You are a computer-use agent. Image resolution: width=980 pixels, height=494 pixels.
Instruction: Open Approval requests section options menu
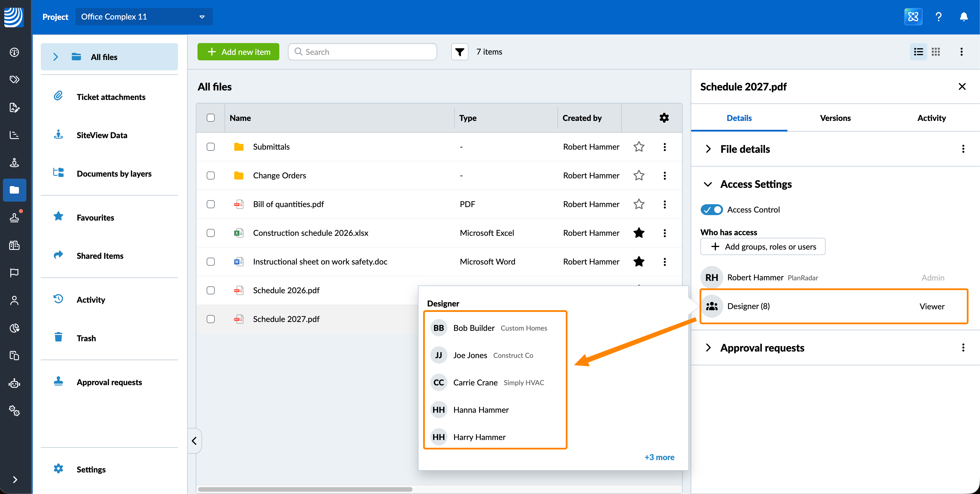click(963, 348)
